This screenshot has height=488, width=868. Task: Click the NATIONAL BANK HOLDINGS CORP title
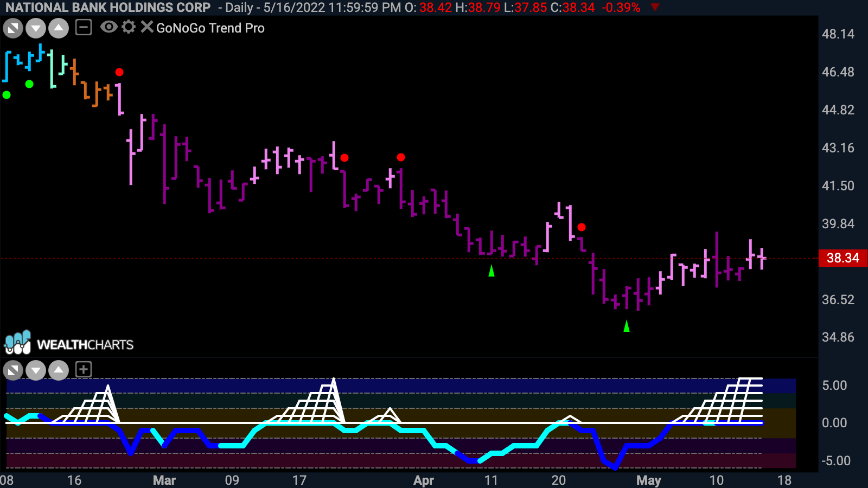pos(108,8)
